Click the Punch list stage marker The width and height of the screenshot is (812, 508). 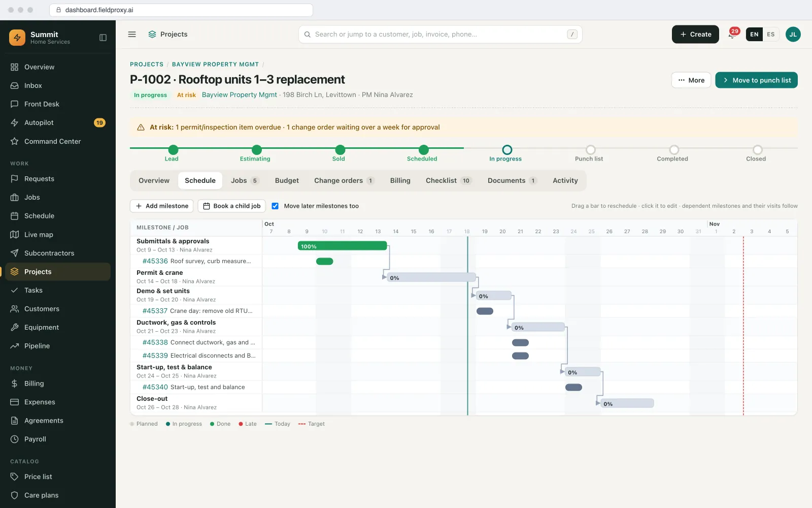click(x=590, y=150)
